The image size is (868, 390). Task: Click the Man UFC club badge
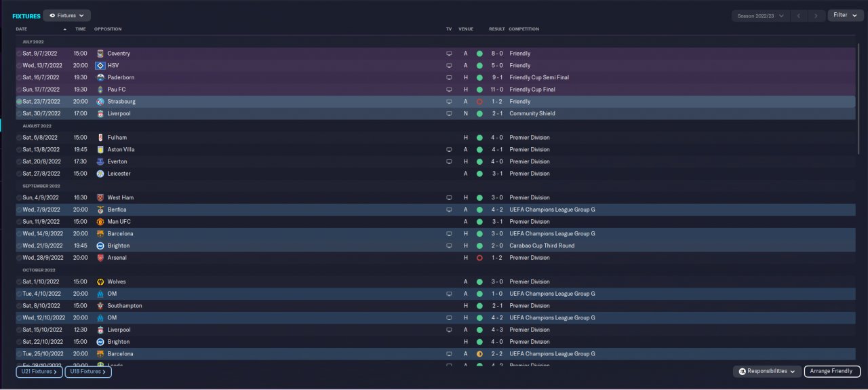pos(100,222)
